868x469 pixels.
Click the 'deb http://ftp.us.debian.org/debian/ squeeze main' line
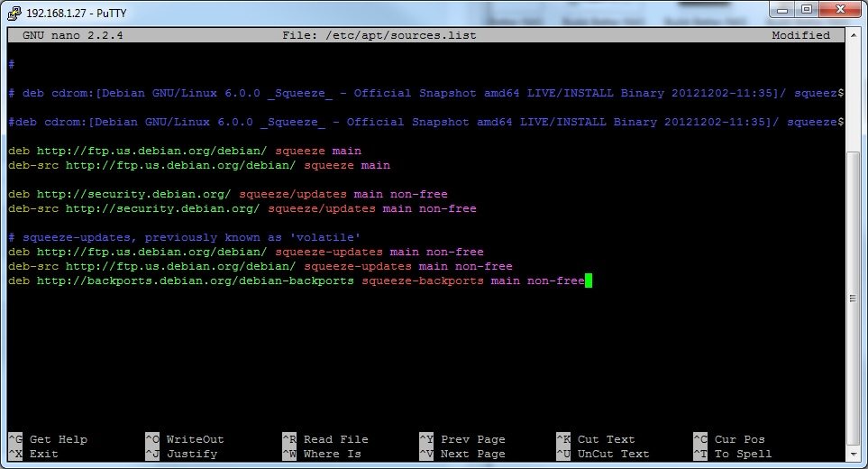pos(185,151)
